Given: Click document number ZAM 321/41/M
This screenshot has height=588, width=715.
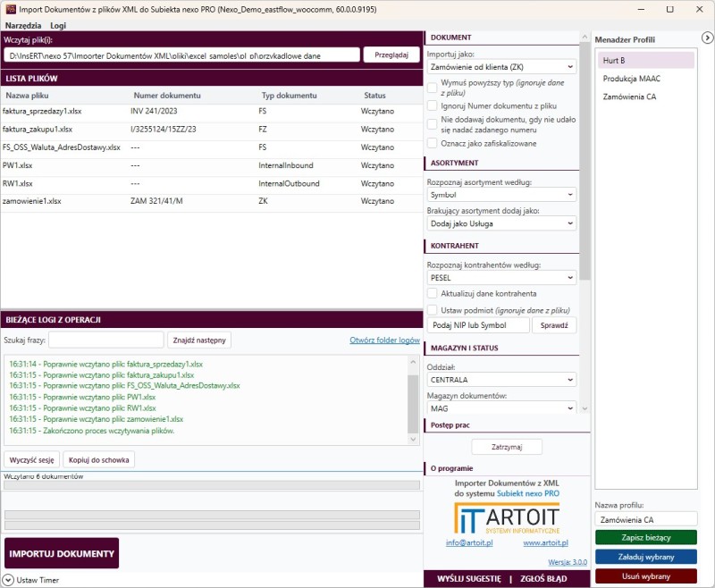Looking at the screenshot, I should pos(156,201).
